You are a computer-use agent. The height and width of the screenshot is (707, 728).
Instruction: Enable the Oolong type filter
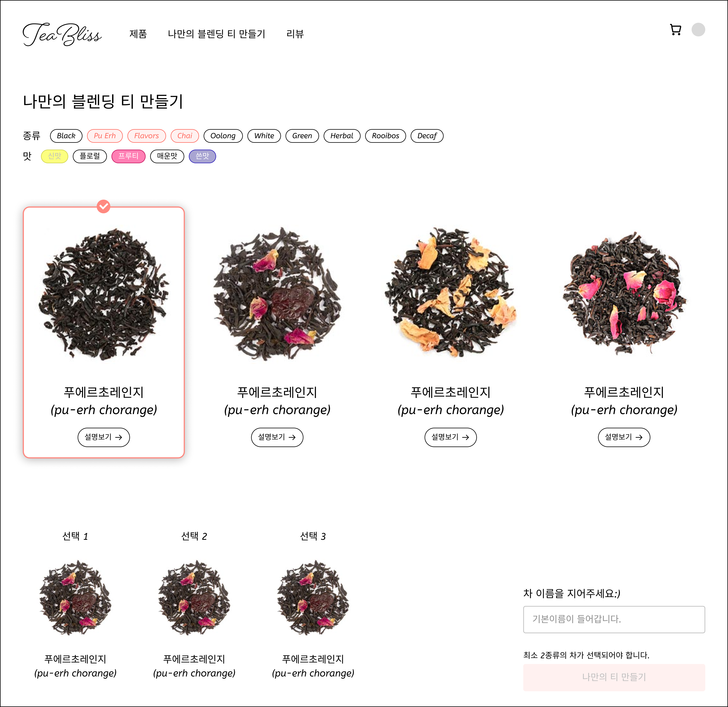[x=223, y=136]
